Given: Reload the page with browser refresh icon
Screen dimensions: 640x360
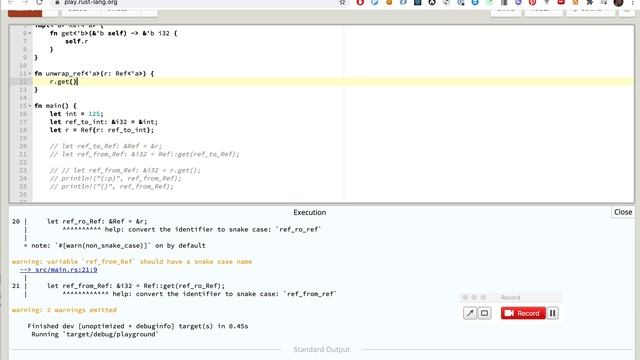Looking at the screenshot, I should [x=40, y=2].
